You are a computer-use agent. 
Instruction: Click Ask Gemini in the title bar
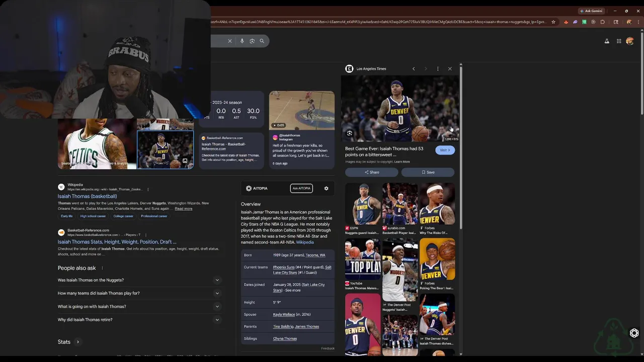click(591, 11)
